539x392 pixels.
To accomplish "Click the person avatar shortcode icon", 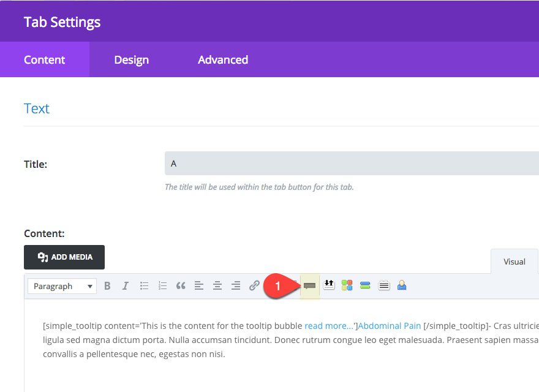I will click(x=402, y=285).
